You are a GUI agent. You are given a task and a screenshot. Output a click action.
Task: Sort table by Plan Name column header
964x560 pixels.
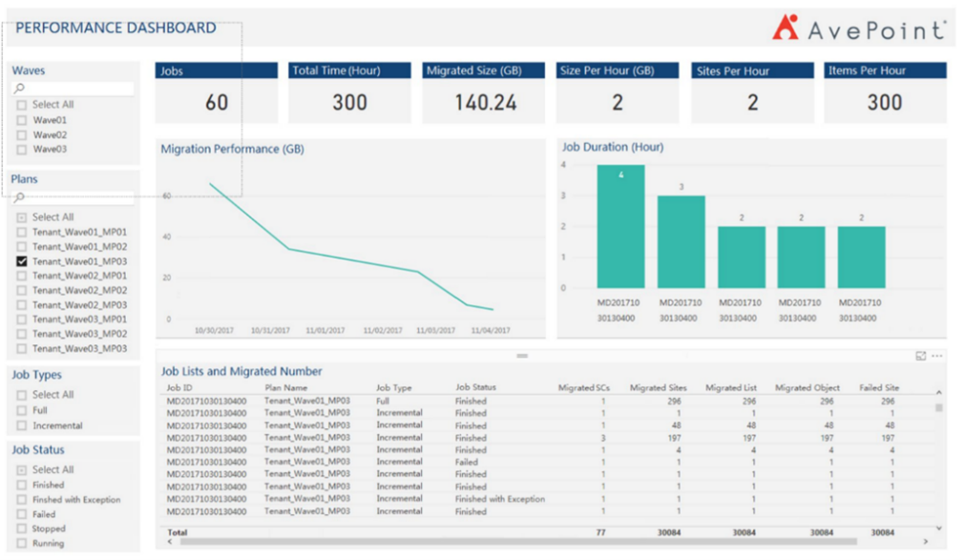286,388
